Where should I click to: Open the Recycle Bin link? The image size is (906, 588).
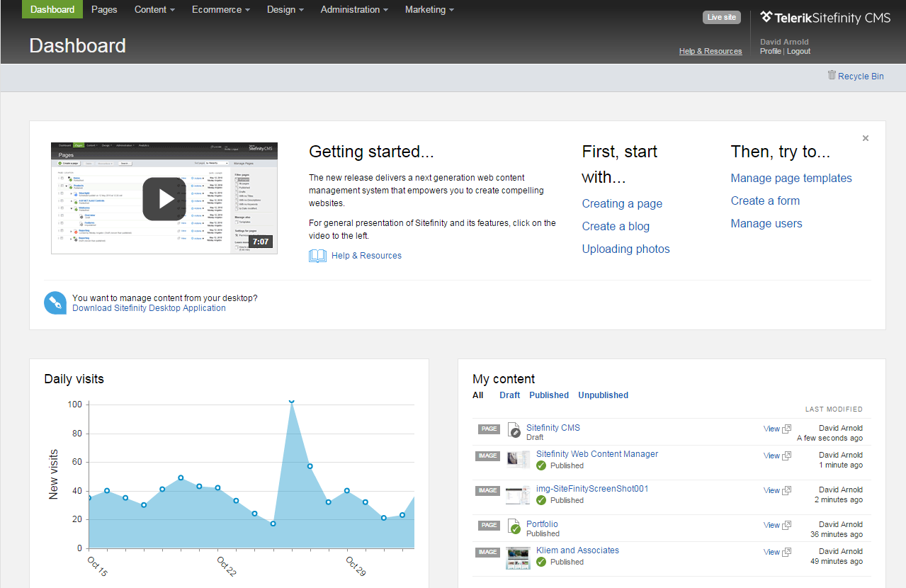point(861,77)
